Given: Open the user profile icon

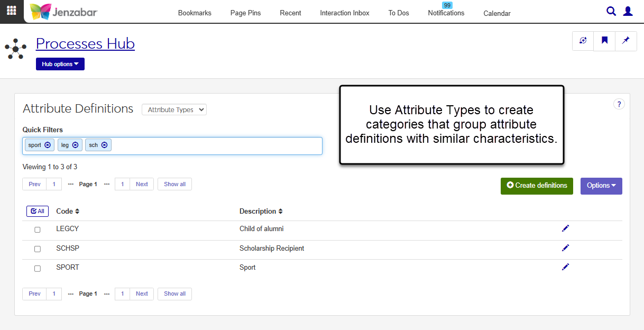Looking at the screenshot, I should tap(628, 11).
